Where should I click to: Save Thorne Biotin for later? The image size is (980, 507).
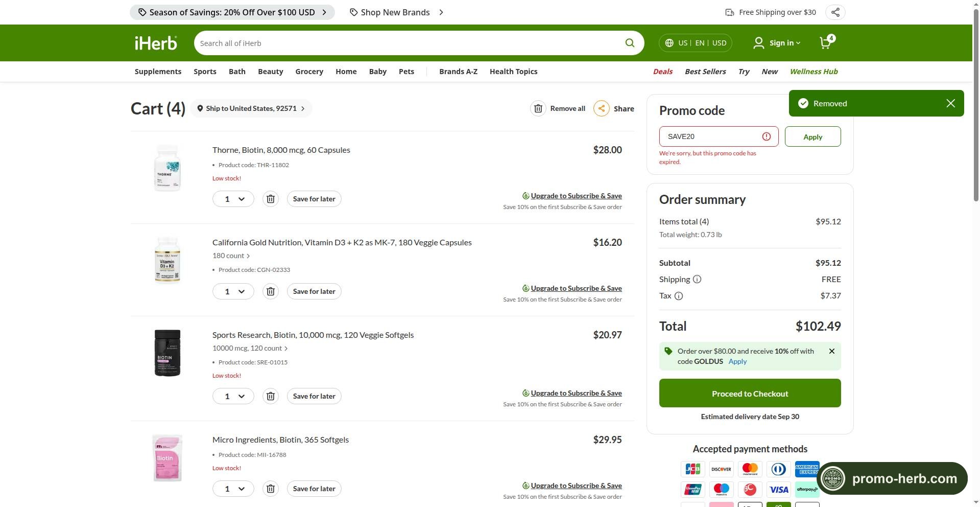point(314,199)
